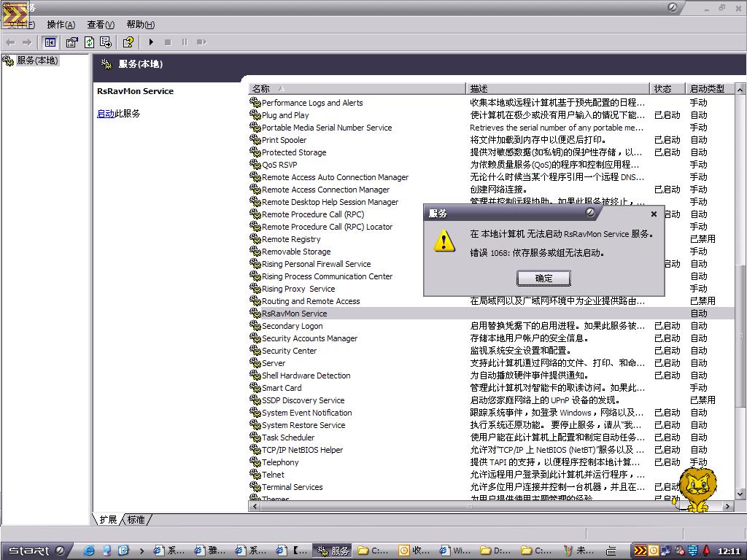Screen dimensions: 747x560
Task: Open the Help toolbar icon
Action: (128, 42)
